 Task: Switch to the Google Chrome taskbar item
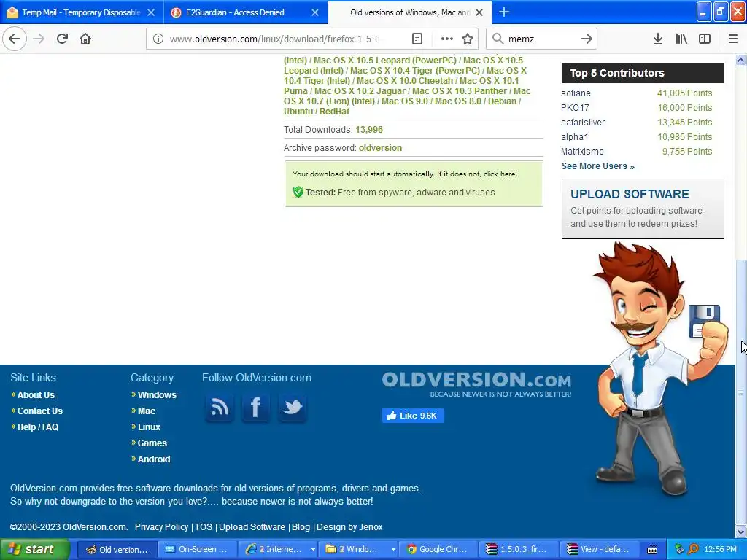[438, 549]
